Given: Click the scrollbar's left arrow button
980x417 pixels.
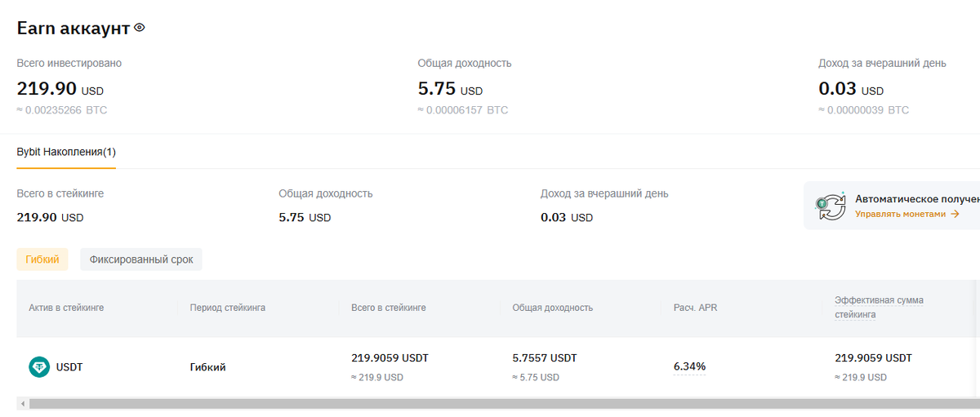Looking at the screenshot, I should point(22,403).
